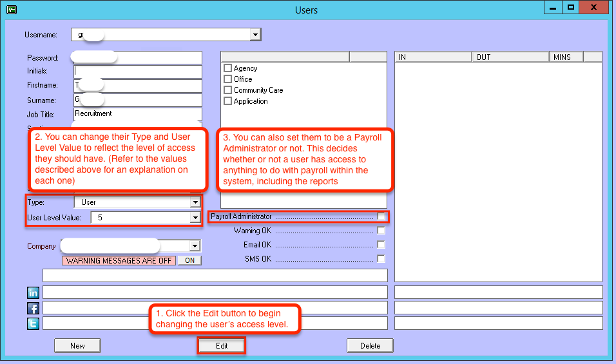The width and height of the screenshot is (616, 364).
Task: Click the MINS column header
Action: [566, 57]
